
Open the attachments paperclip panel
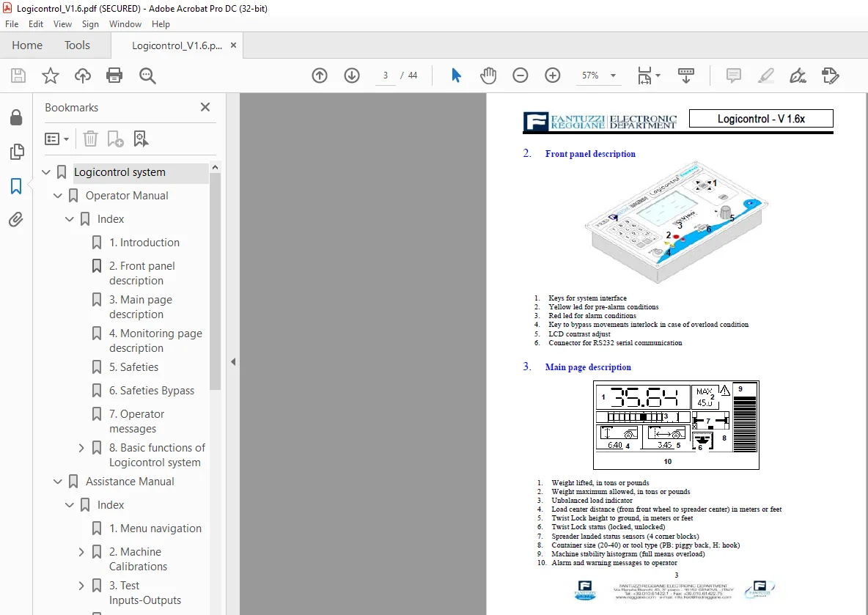(x=16, y=220)
